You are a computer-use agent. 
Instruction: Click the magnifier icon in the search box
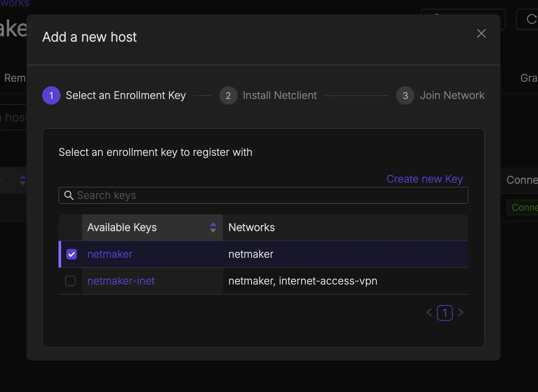pyautogui.click(x=69, y=195)
